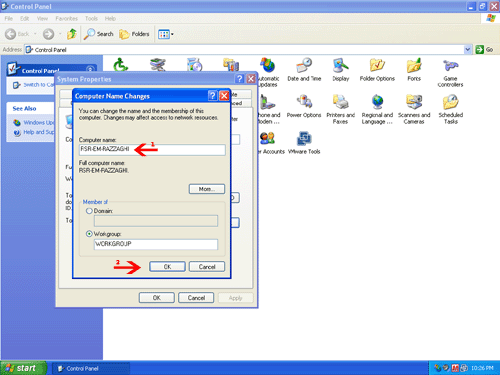Click Cancel in Computer Name Changes dialog
500x375 pixels.
point(207,267)
